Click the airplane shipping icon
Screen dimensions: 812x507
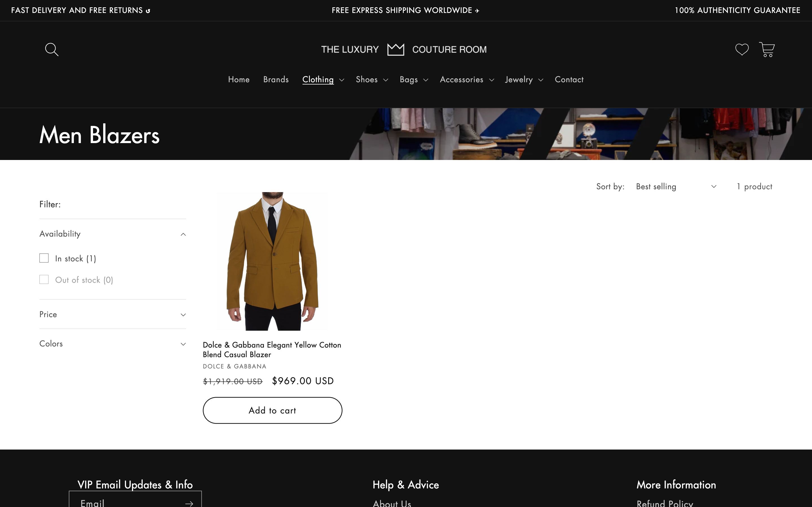point(477,10)
